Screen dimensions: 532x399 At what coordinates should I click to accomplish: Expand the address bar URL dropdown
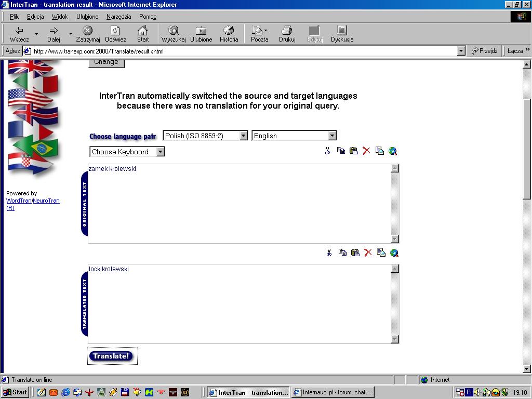pos(461,51)
